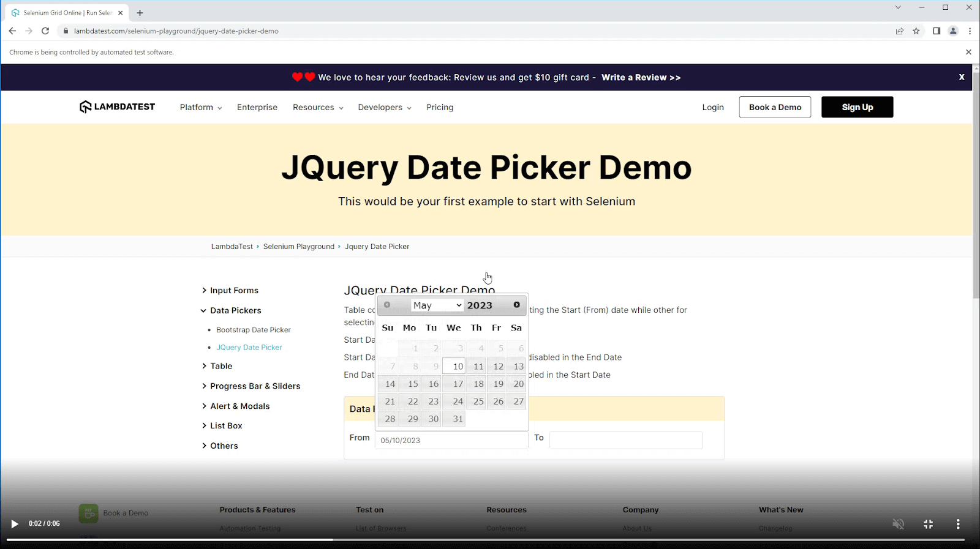The image size is (980, 549).
Task: Select date 31 in calendar
Action: pos(454,419)
